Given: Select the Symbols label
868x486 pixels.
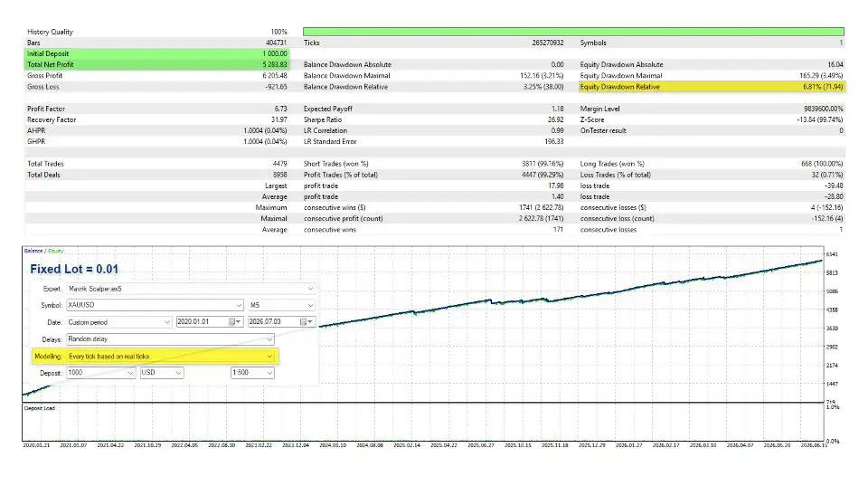Looking at the screenshot, I should (593, 43).
